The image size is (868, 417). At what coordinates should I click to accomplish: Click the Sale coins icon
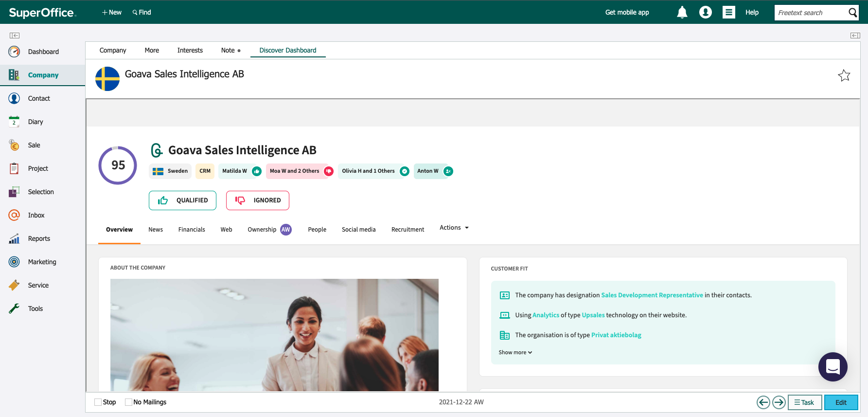[14, 145]
